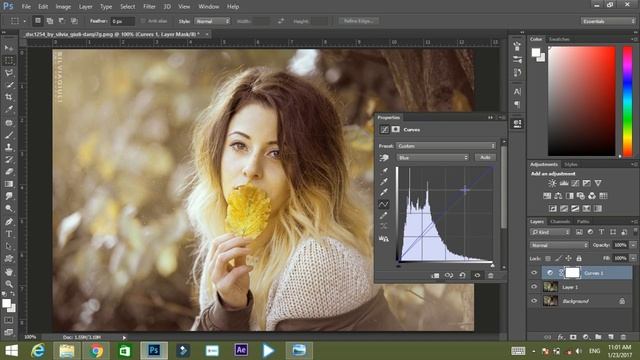
Task: Select the Eyedropper tool in the Tools panel
Action: point(9,109)
